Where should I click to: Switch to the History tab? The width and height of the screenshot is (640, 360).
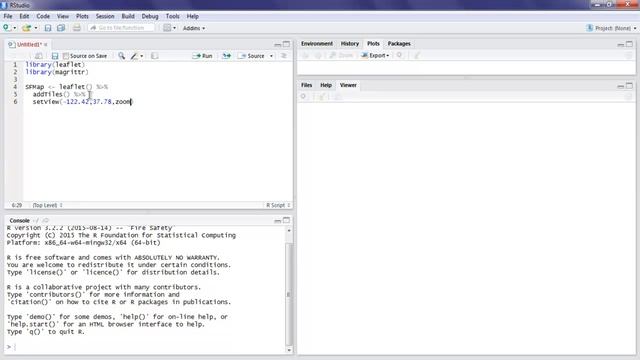click(350, 44)
